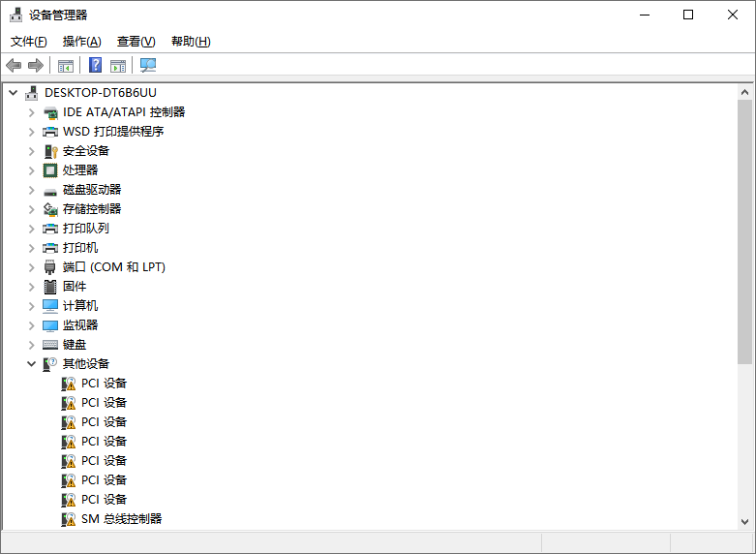Click the 端口 (COM 和 LPT) plug icon

[50, 267]
